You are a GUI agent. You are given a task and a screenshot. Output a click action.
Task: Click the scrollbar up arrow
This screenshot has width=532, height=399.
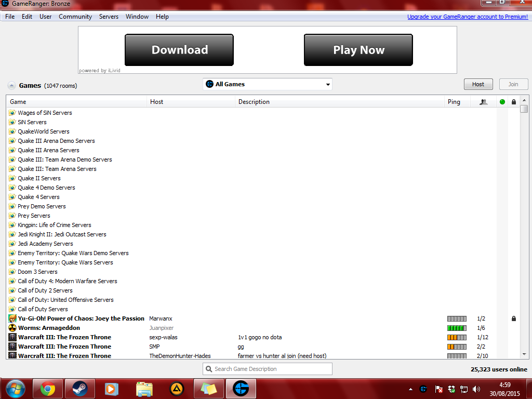coord(524,100)
